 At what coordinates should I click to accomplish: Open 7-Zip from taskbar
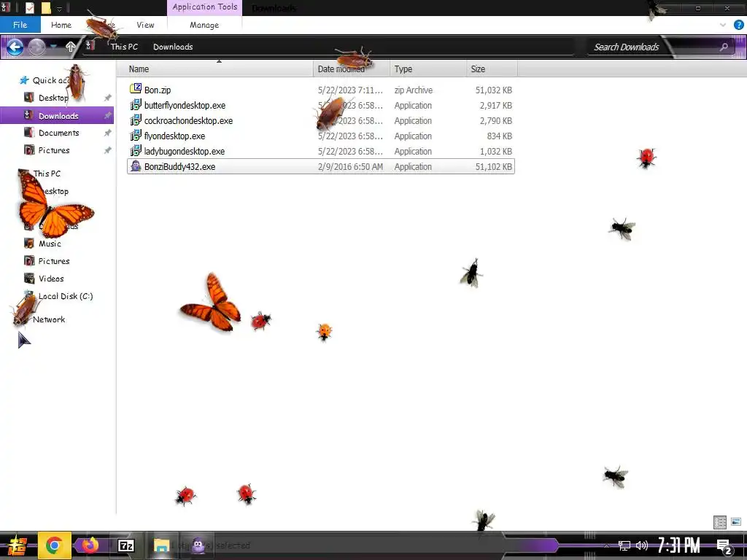126,545
